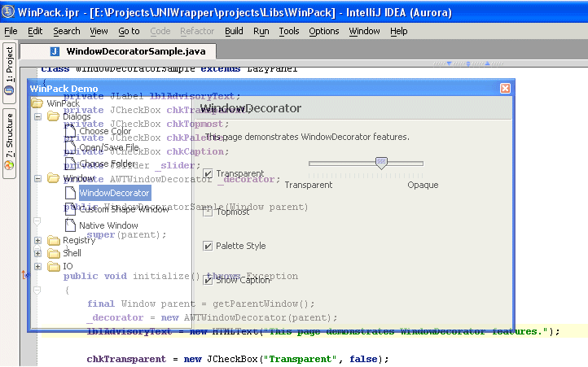Viewport: 588px width, 367px height.
Task: Open the Options menu
Action: point(323,31)
